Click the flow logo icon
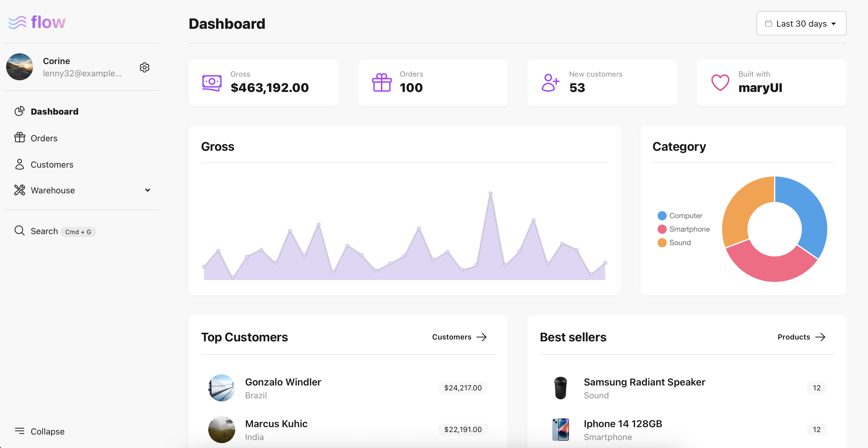Screen dimensions: 868x448 pyautogui.click(x=17, y=22)
